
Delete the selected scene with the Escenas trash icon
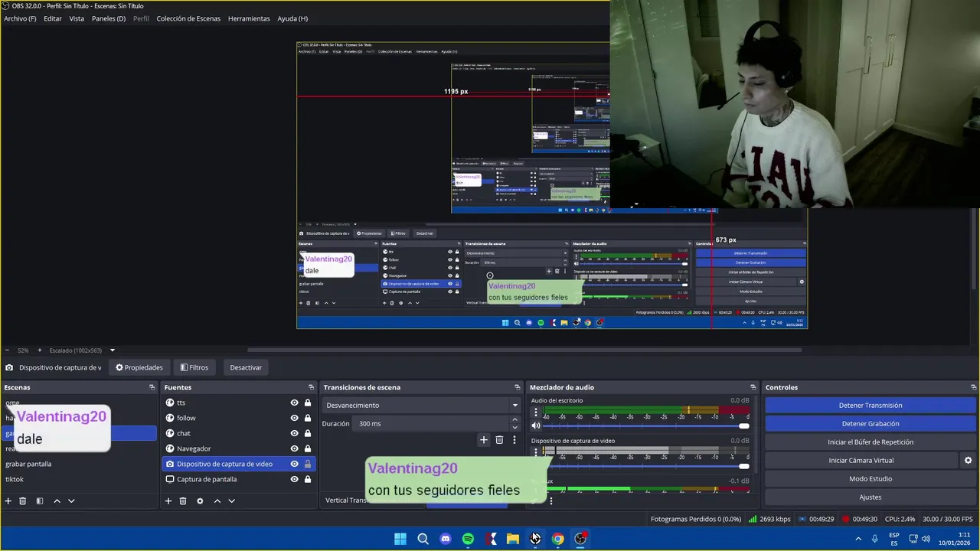tap(23, 501)
